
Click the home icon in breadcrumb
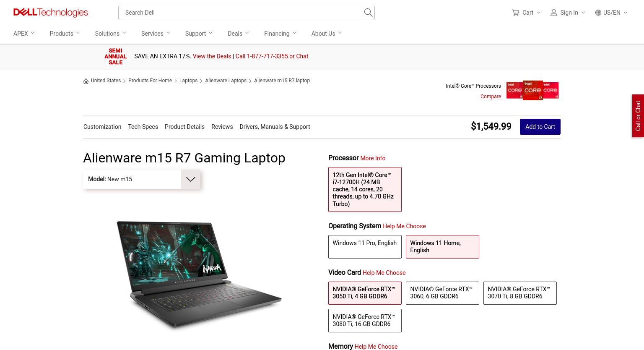(86, 81)
